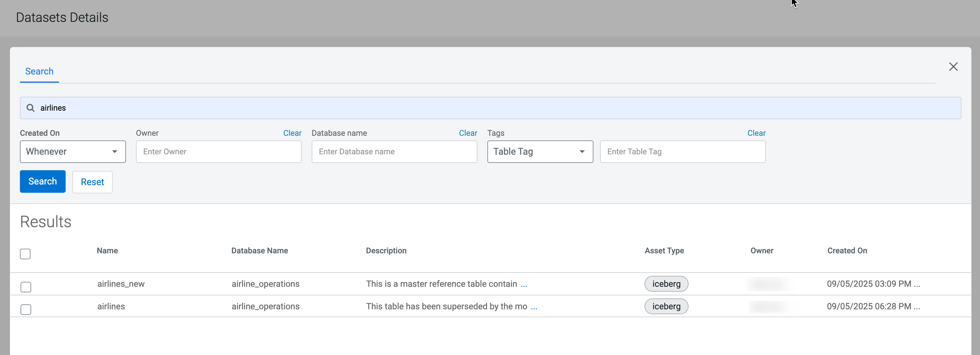The image size is (980, 355).
Task: Click the Enter Table Tag field
Action: (683, 152)
